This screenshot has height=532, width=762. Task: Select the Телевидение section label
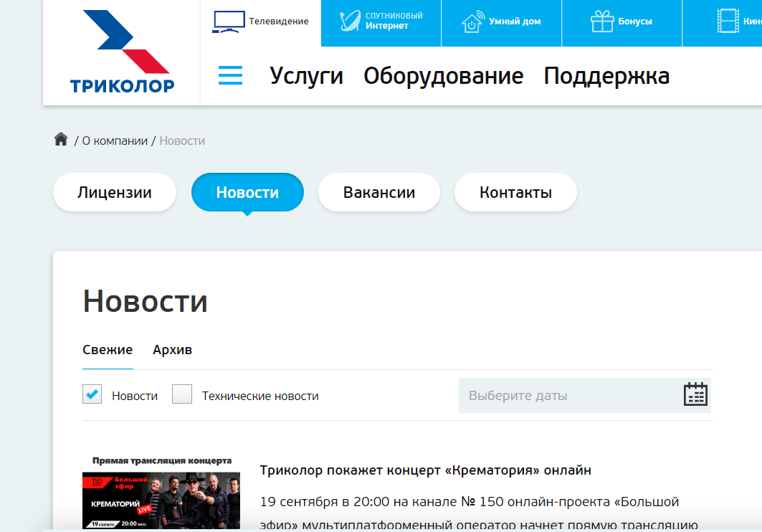pos(278,22)
